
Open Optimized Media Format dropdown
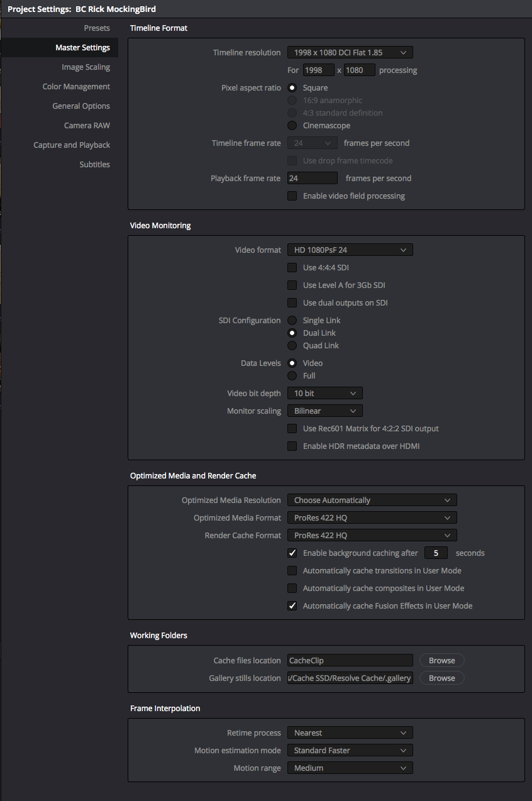[372, 518]
